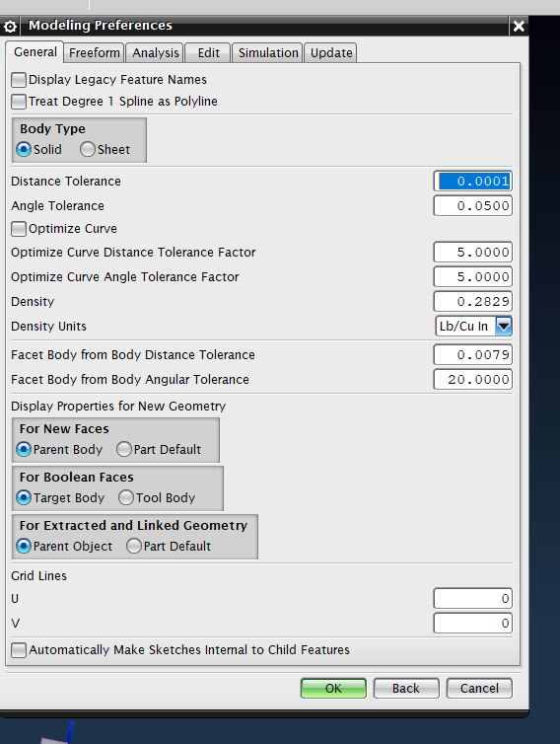Screen dimensions: 560x744
Task: Switch to the General tab
Action: pyautogui.click(x=35, y=51)
